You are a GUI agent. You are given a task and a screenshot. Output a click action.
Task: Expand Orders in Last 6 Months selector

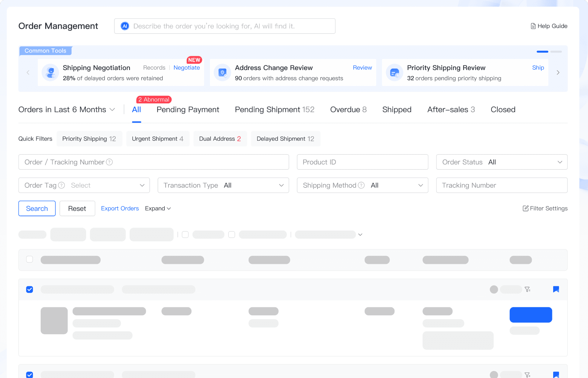click(x=67, y=109)
